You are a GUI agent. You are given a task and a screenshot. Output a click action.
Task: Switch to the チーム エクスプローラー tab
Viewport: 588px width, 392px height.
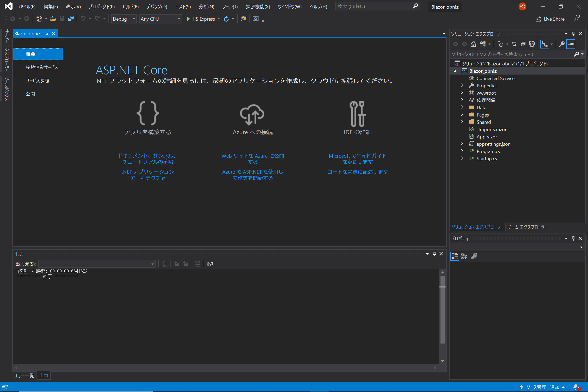point(528,227)
